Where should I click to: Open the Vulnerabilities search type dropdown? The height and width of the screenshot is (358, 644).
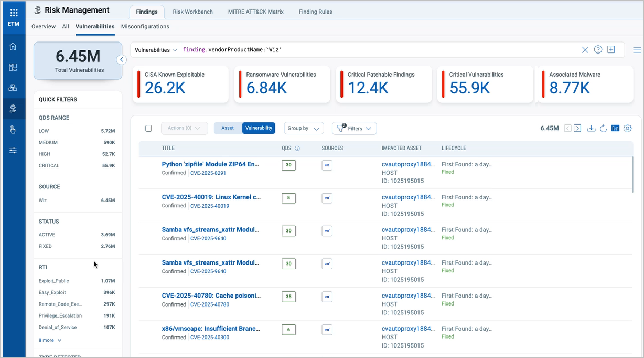tap(156, 50)
